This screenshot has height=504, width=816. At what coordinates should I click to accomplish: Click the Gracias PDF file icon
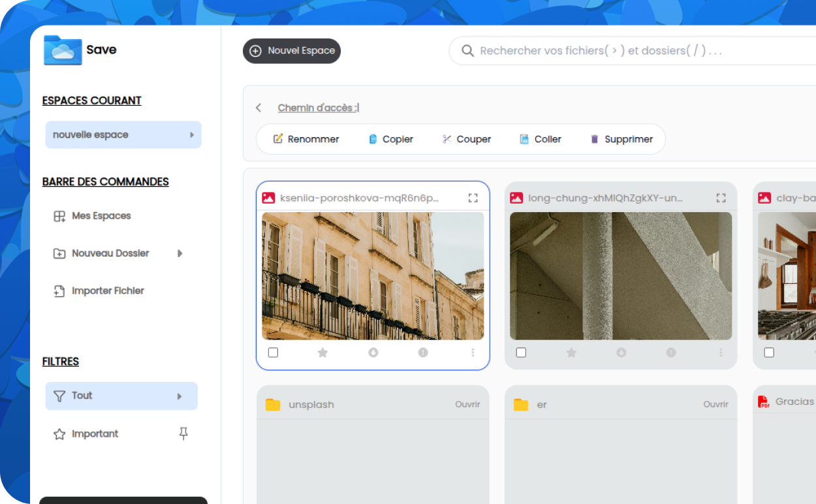pos(763,402)
